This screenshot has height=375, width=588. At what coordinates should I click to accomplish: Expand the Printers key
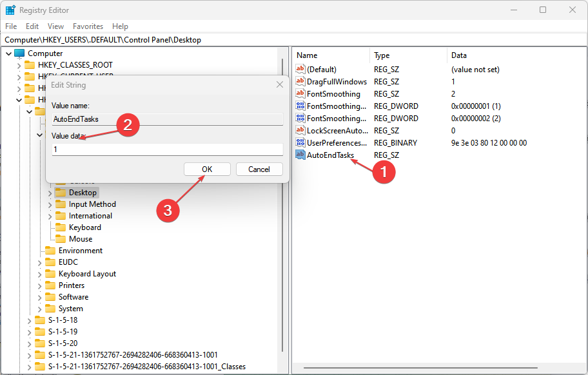40,286
